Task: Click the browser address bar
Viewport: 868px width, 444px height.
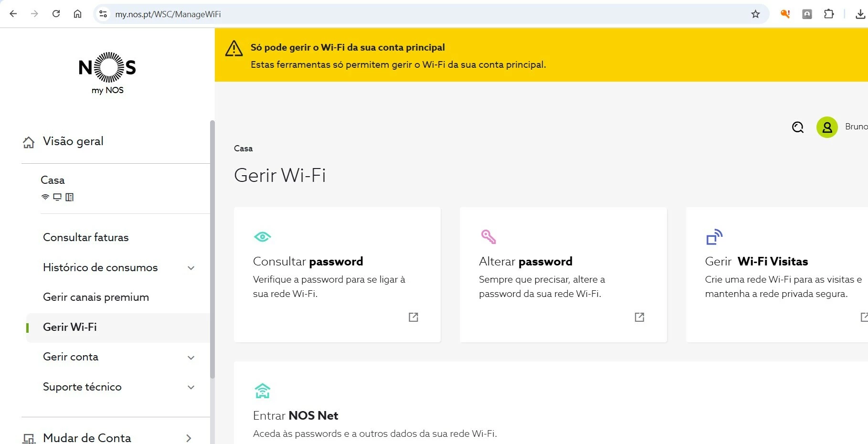Action: [x=382, y=14]
